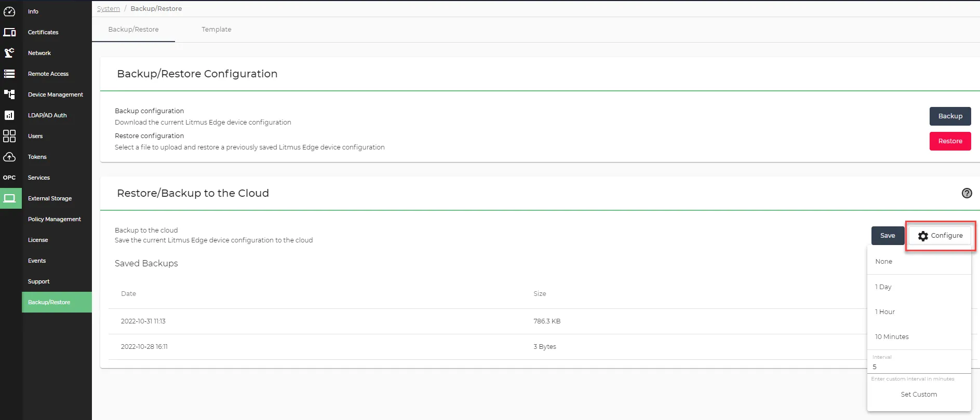Choose None in the schedule dropdown
Viewport: 980px width, 420px height.
coord(919,262)
